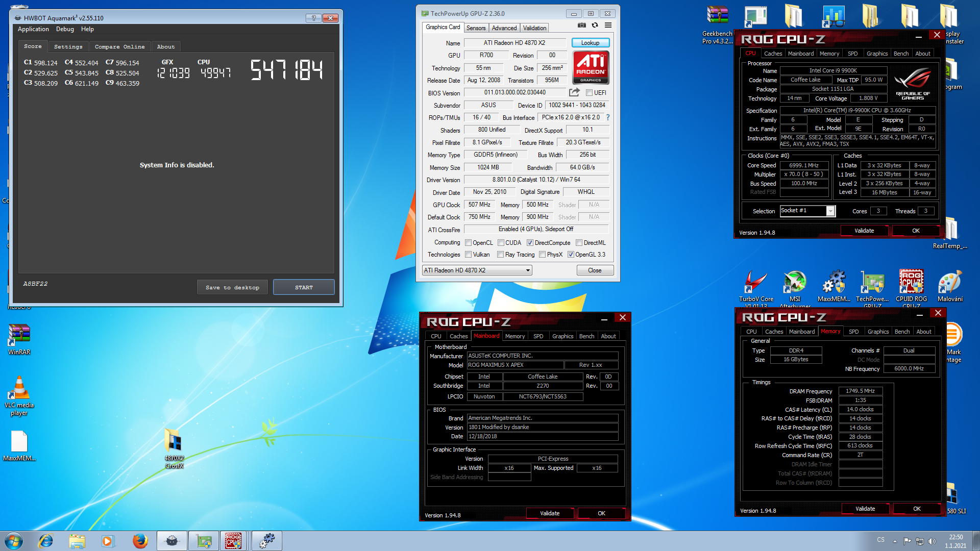Open VLC media player desktop icon

(19, 396)
